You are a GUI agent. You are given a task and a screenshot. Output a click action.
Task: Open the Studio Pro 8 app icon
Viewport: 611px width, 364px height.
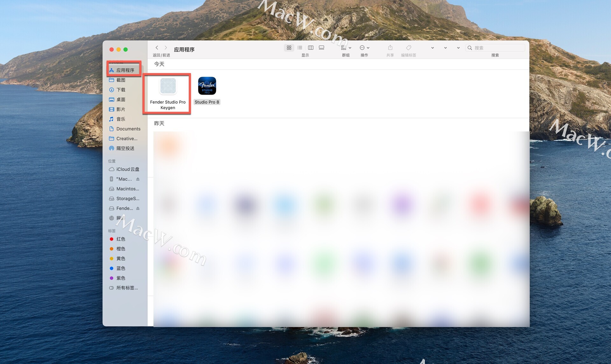click(207, 86)
